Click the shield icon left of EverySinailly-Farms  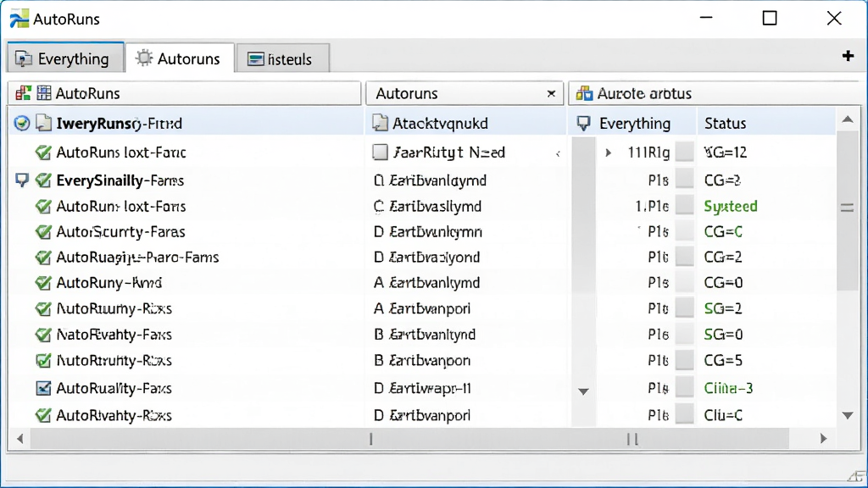coord(21,180)
